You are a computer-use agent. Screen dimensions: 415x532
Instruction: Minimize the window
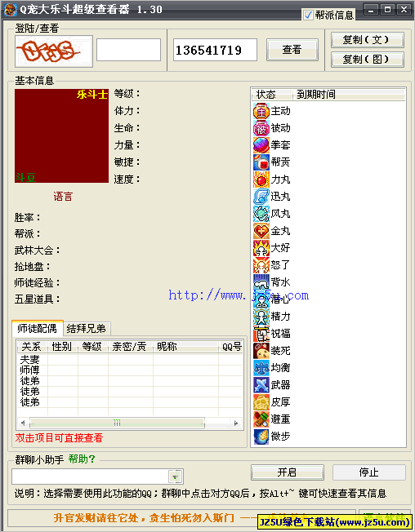point(371,10)
